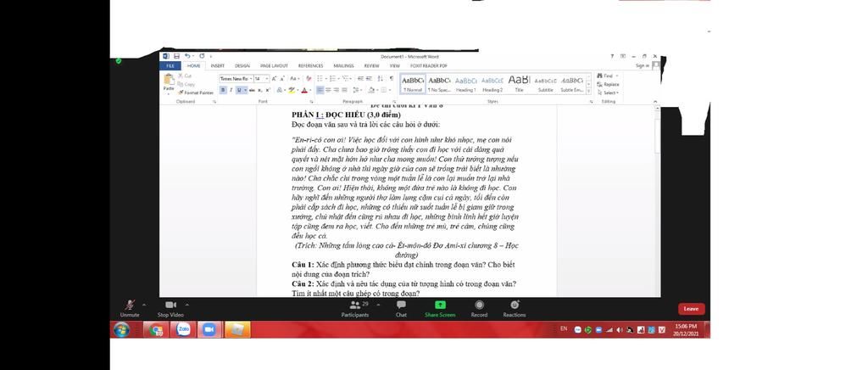
Task: Click the Save icon in Word's quick access toolbar
Action: [x=176, y=56]
